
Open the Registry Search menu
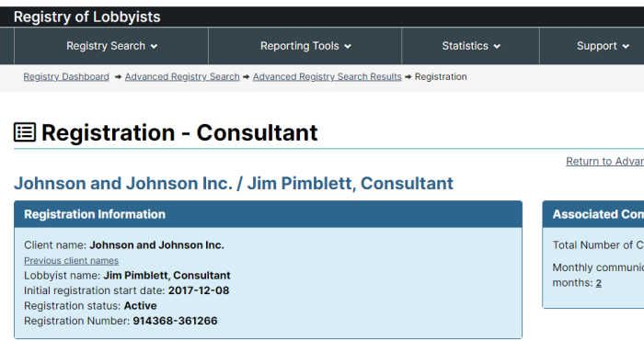[x=111, y=46]
